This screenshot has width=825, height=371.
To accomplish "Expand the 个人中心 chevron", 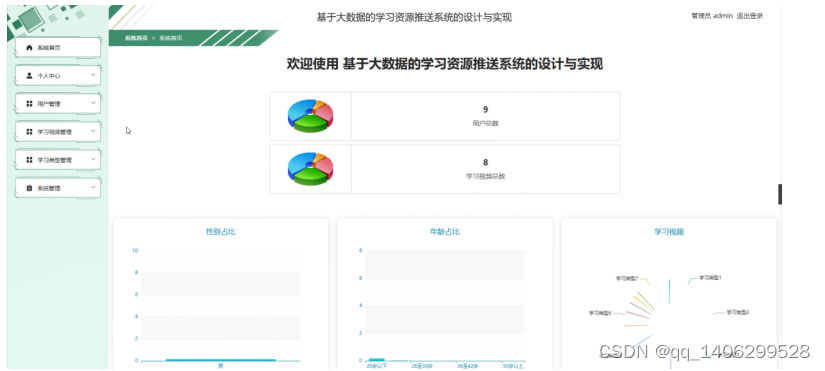I will 93,75.
